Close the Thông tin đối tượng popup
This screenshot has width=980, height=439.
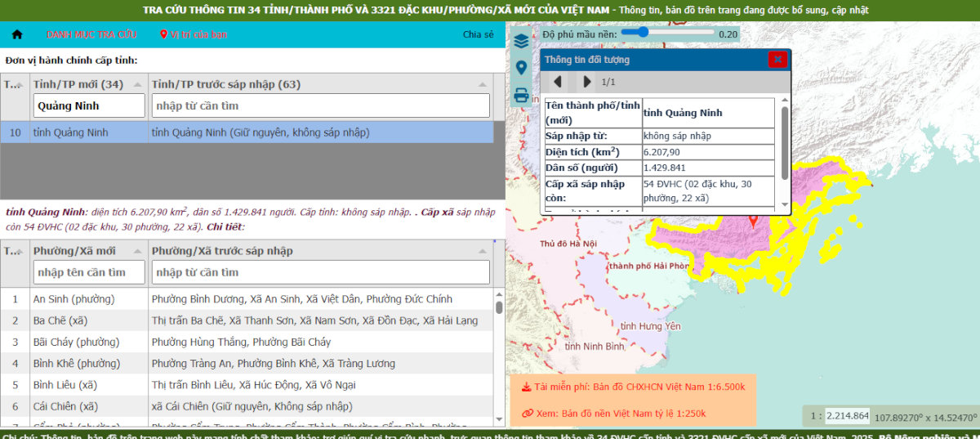point(778,60)
